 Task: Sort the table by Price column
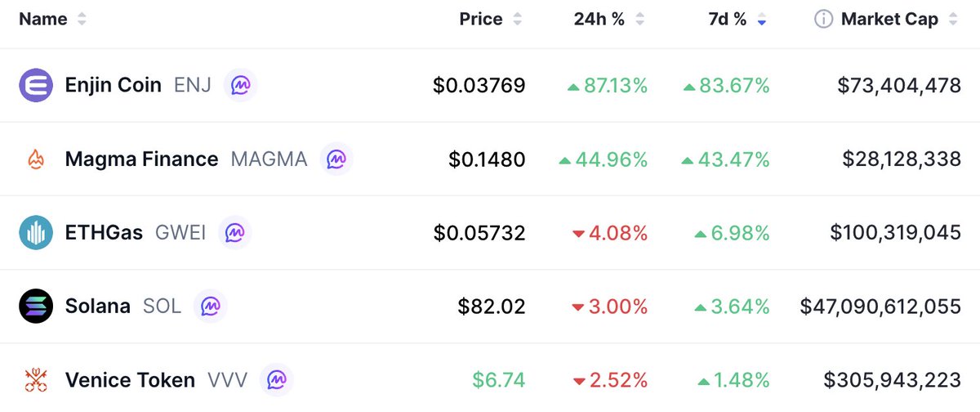point(481,20)
